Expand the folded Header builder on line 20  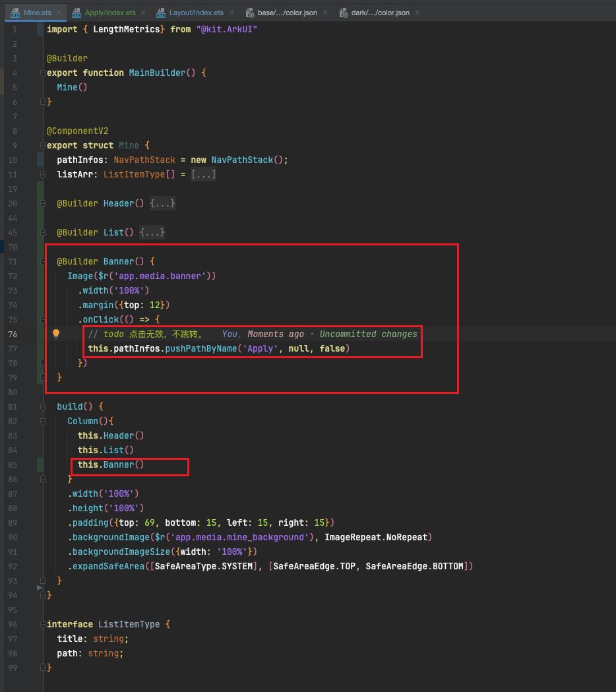point(43,204)
